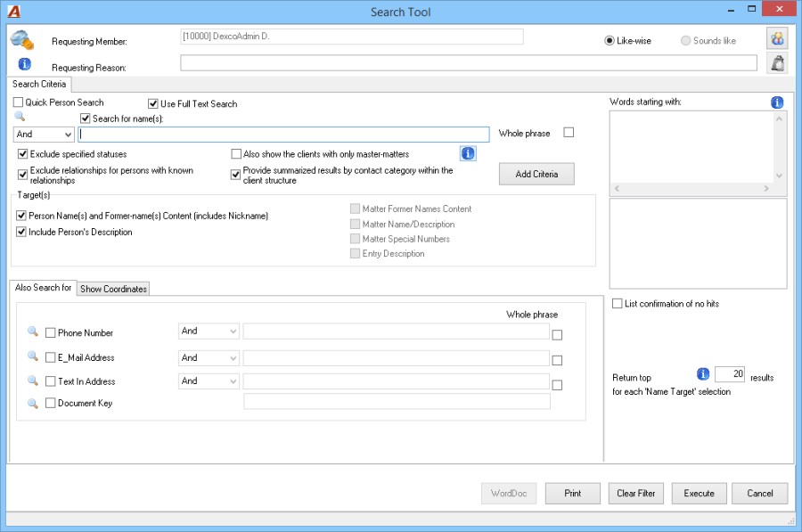Check the Whole phrase box beside name field
This screenshot has height=532, width=802.
569,133
